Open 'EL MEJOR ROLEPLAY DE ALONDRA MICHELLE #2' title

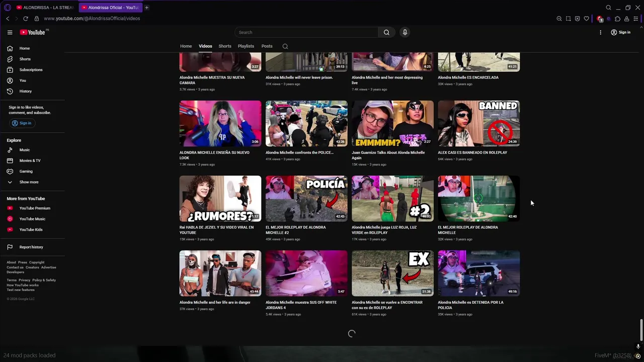pyautogui.click(x=296, y=230)
